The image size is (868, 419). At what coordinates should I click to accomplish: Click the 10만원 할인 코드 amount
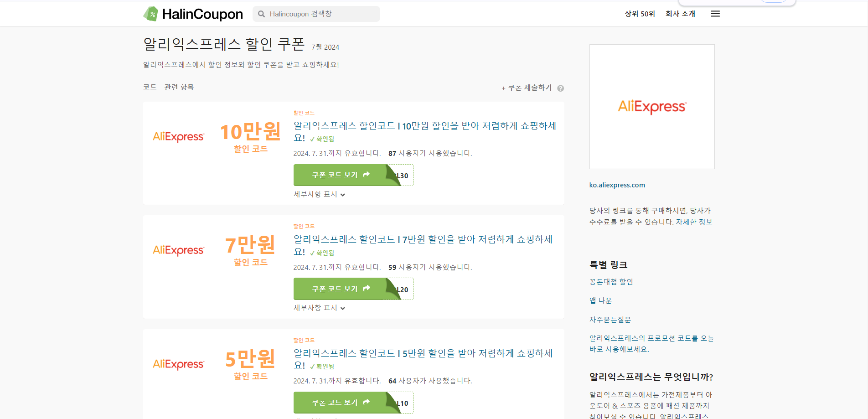click(x=250, y=137)
